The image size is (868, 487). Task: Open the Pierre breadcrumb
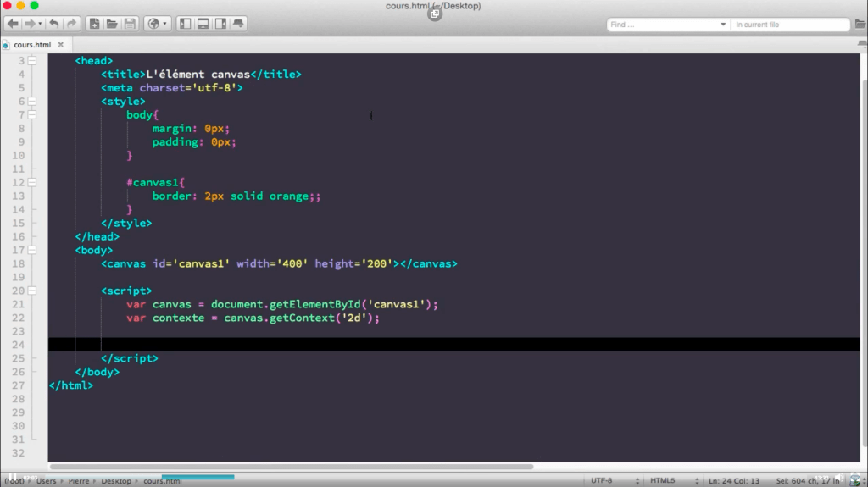79,481
